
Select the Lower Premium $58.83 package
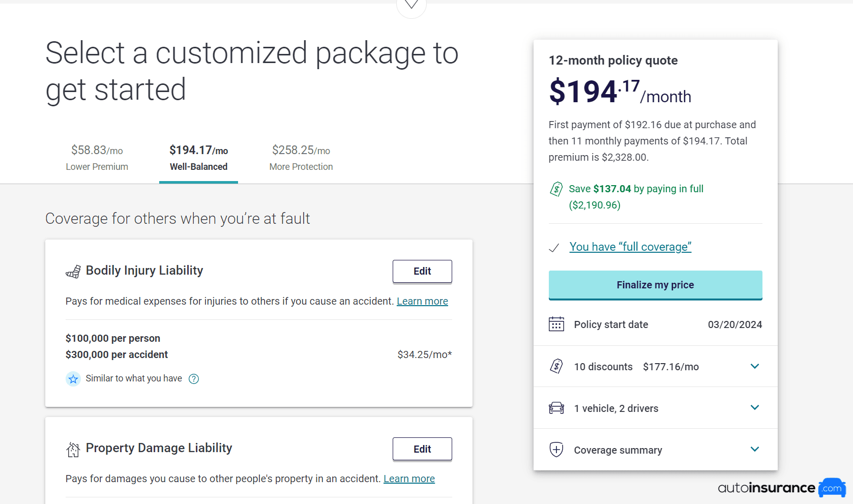pyautogui.click(x=97, y=157)
